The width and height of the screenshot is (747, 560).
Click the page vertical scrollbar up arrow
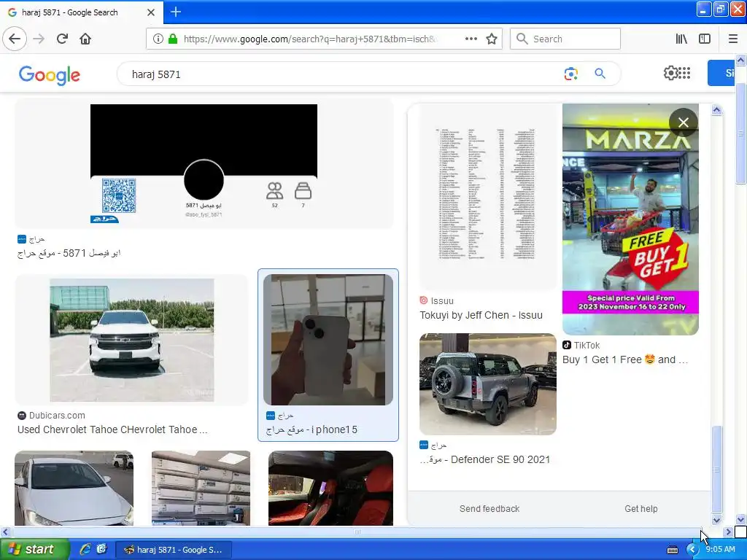tap(740, 60)
